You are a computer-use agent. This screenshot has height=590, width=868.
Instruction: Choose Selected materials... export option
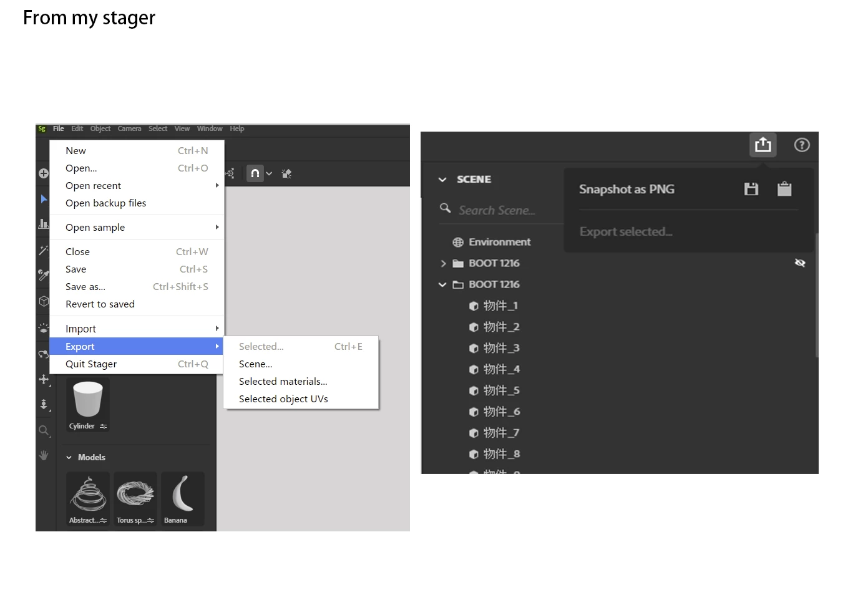[x=301, y=382]
